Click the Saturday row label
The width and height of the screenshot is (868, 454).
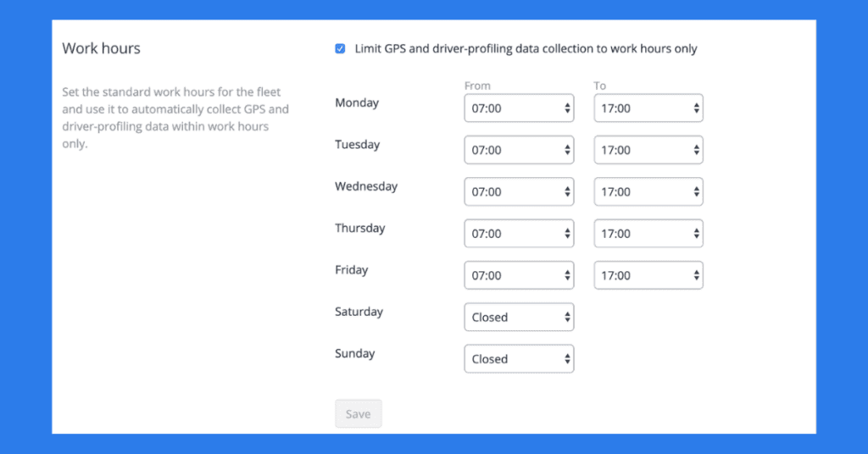(359, 312)
